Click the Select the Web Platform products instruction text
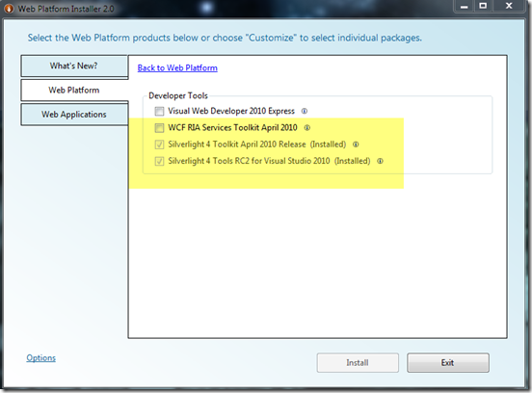The width and height of the screenshot is (532, 393). [x=225, y=38]
